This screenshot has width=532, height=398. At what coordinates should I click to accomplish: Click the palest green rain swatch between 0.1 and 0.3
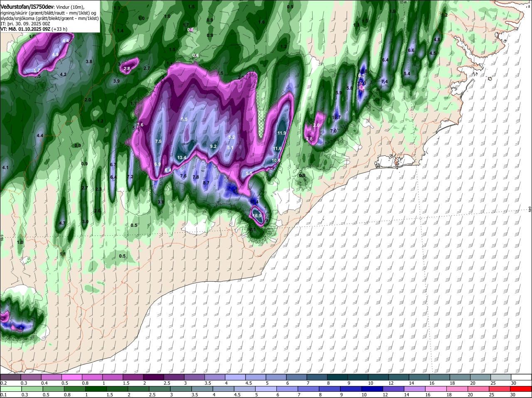pos(10,389)
